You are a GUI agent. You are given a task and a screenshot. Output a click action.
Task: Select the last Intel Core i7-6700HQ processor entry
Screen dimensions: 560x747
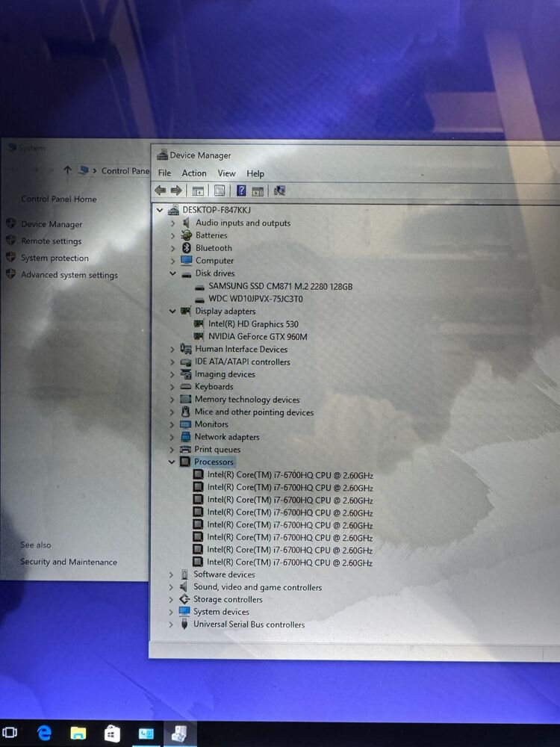tap(290, 562)
